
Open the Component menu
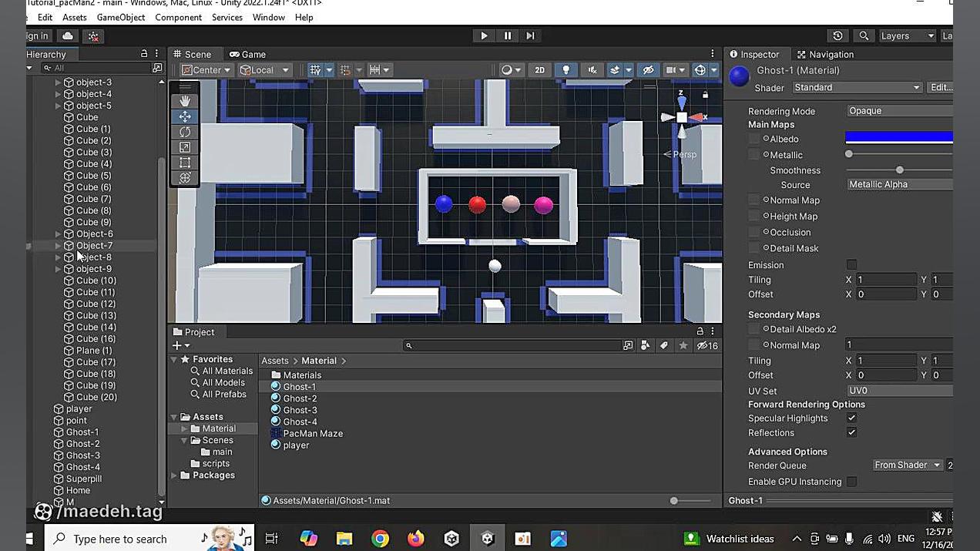(x=178, y=17)
